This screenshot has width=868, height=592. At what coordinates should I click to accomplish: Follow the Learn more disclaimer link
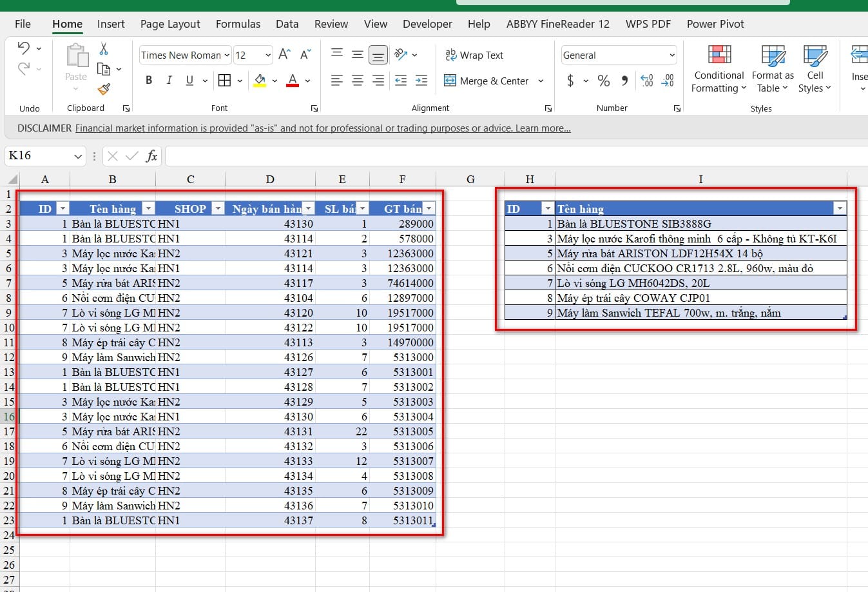coord(543,128)
